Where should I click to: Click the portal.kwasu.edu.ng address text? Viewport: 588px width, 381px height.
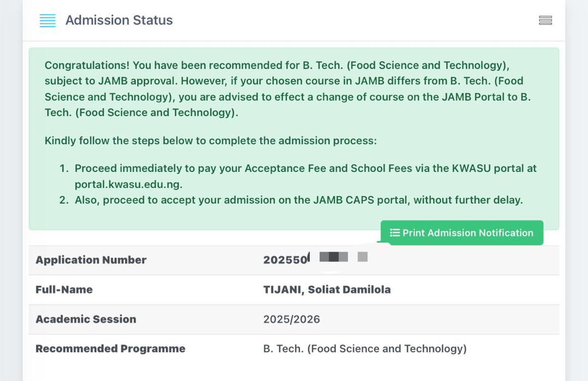(128, 184)
